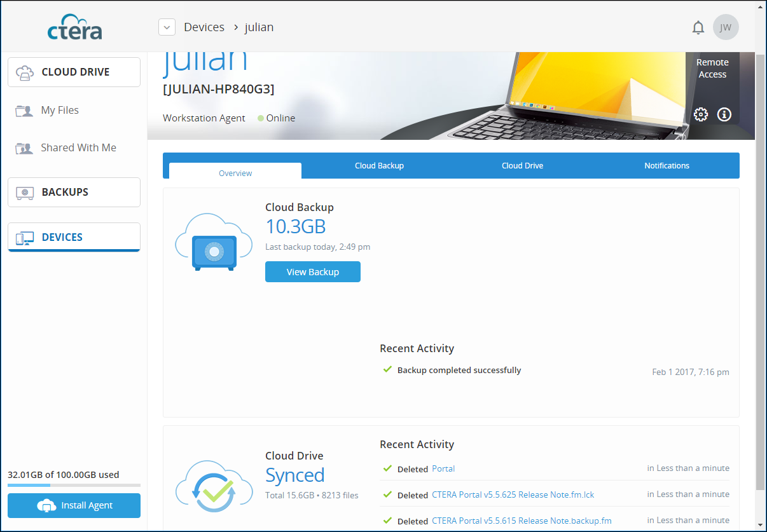767x532 pixels.
Task: Select the Devices sidebar section
Action: [74, 237]
